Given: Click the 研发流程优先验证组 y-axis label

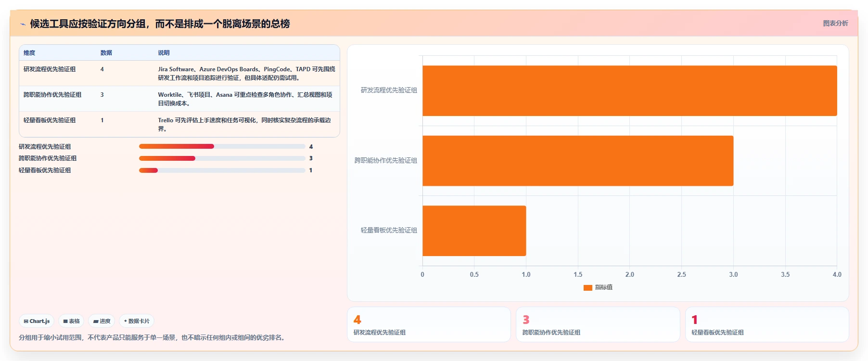Looking at the screenshot, I should point(389,90).
